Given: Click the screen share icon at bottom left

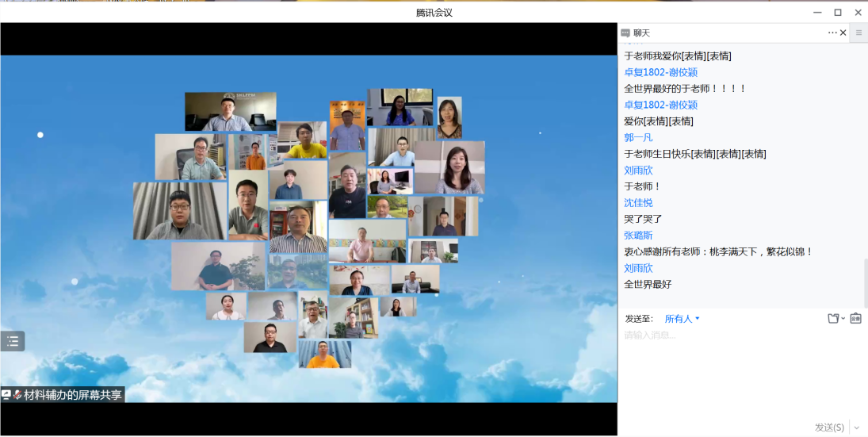Looking at the screenshot, I should [6, 394].
